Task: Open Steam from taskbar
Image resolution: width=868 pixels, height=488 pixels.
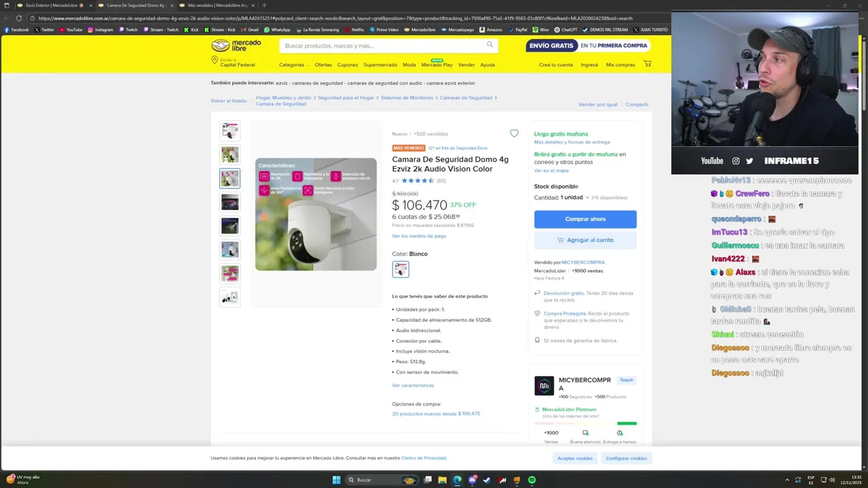Action: point(487,480)
